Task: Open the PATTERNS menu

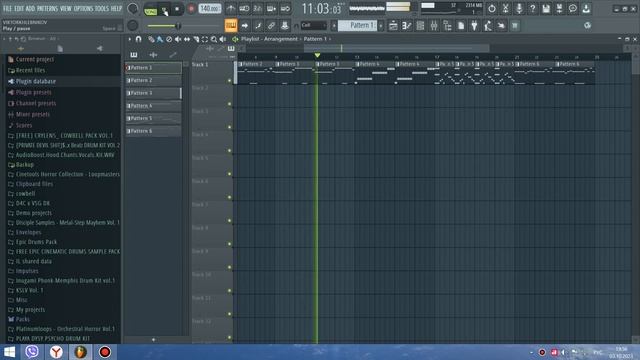Action: [x=47, y=9]
